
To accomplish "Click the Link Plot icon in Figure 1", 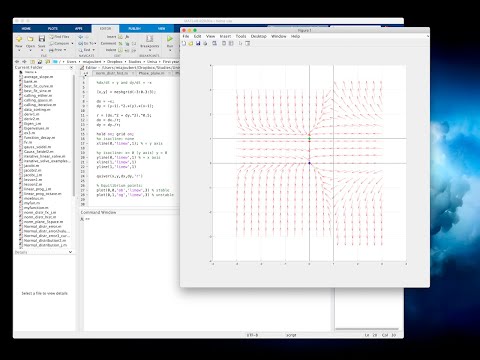I will click(x=215, y=43).
